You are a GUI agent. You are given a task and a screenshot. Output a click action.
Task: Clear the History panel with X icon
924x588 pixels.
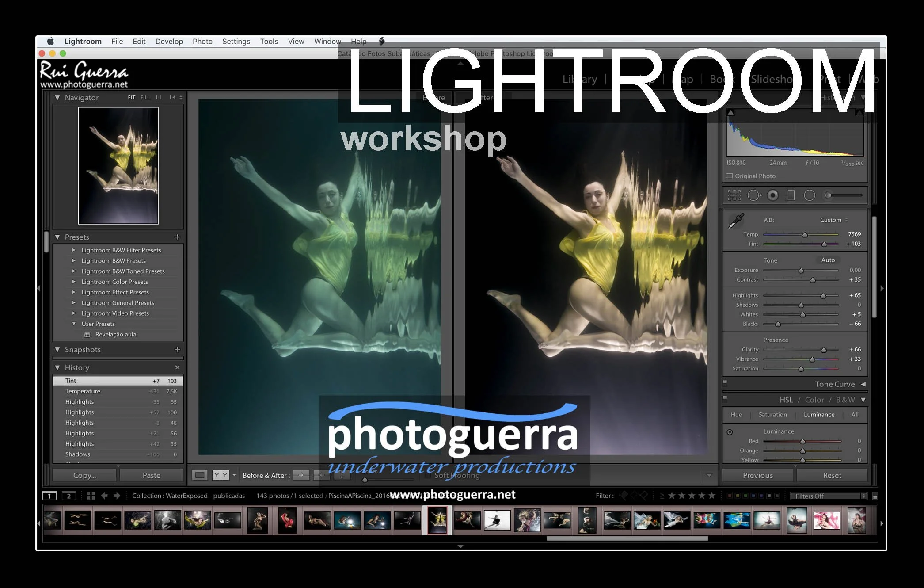tap(177, 367)
